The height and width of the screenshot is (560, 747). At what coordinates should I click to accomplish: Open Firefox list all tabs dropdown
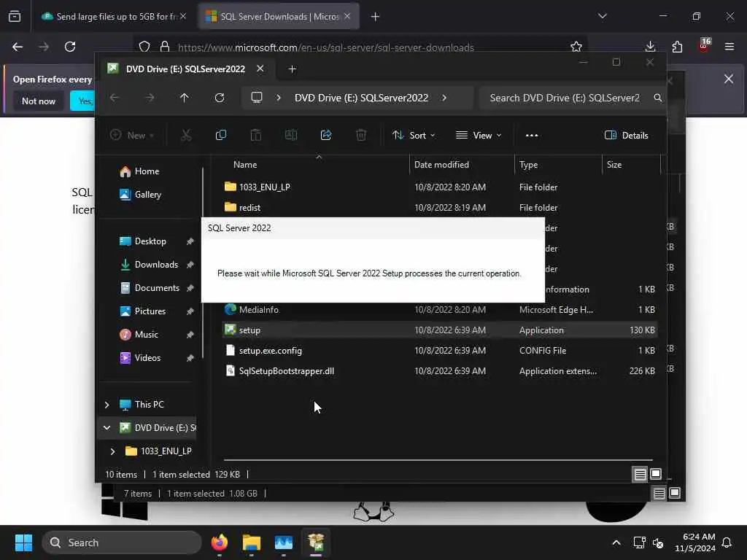pos(602,16)
